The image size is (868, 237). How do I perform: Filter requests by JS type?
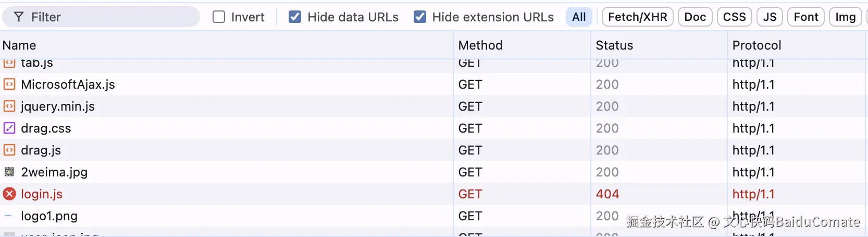[770, 17]
